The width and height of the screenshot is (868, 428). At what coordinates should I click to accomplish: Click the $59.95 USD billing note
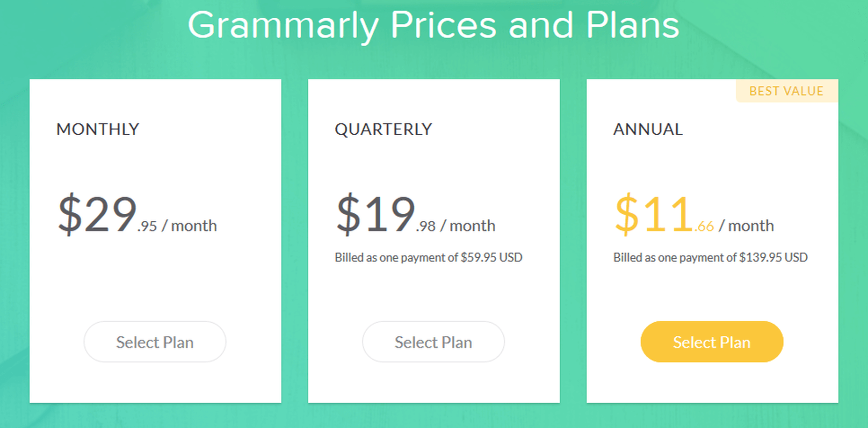click(428, 257)
